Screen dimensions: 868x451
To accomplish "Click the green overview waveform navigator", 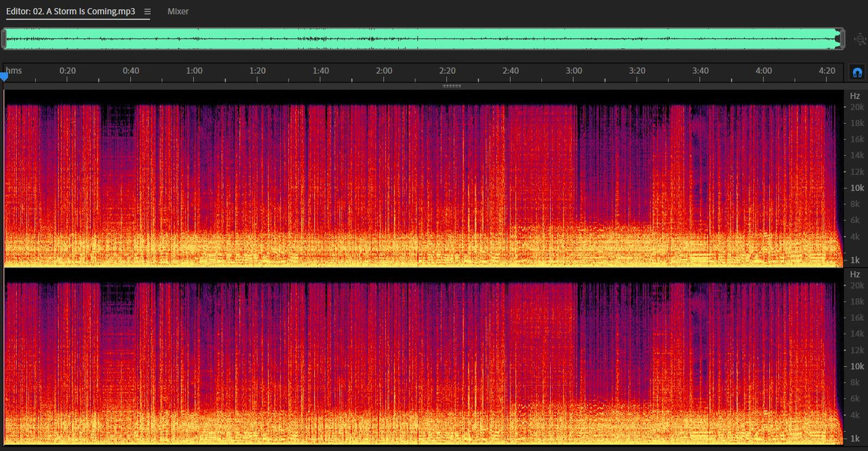I will (x=422, y=39).
